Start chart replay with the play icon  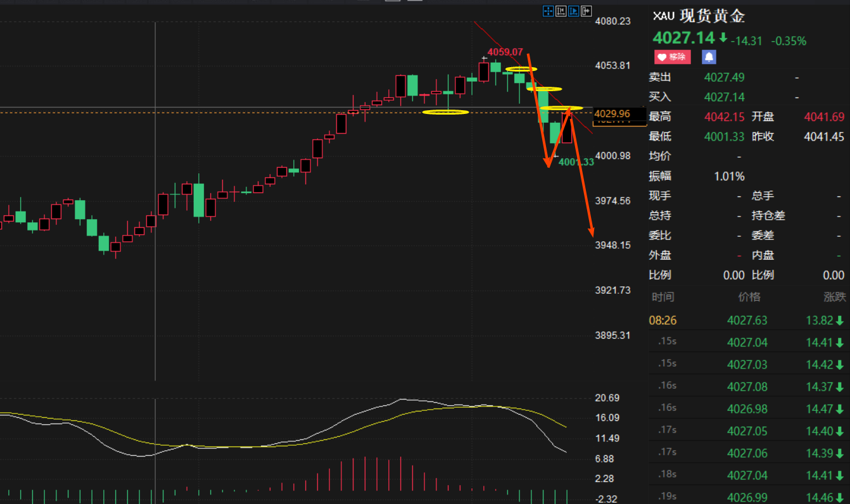(574, 11)
